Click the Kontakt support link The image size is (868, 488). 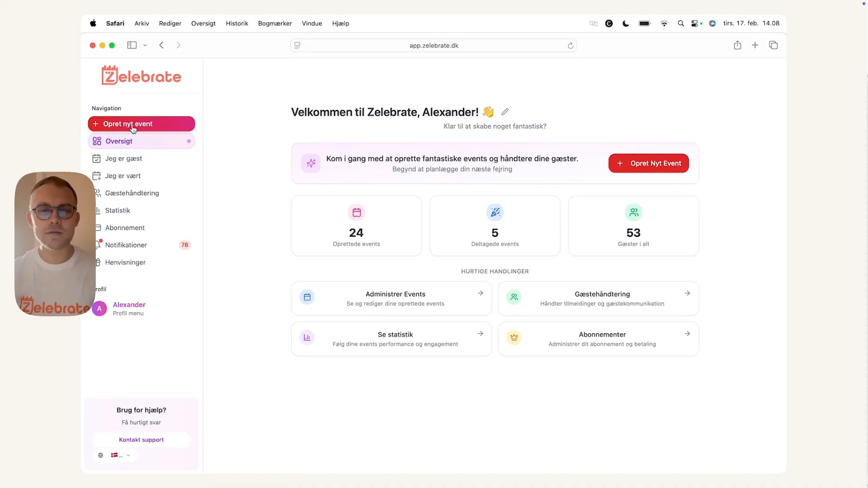tap(141, 439)
